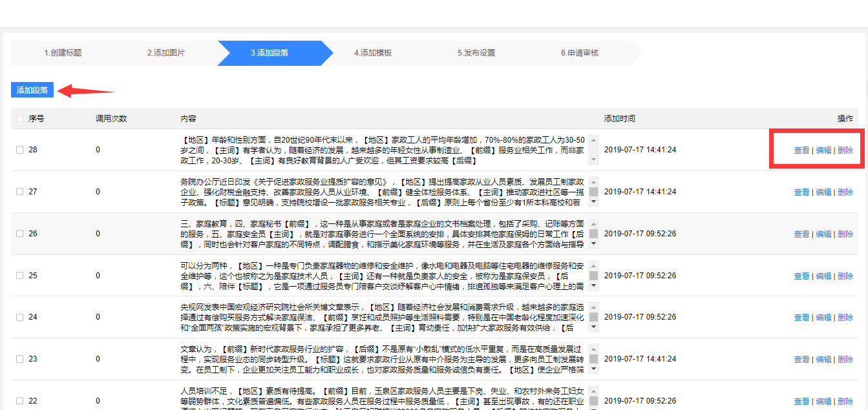This screenshot has width=868, height=410.
Task: Click inside the content text of row 25
Action: 381,276
